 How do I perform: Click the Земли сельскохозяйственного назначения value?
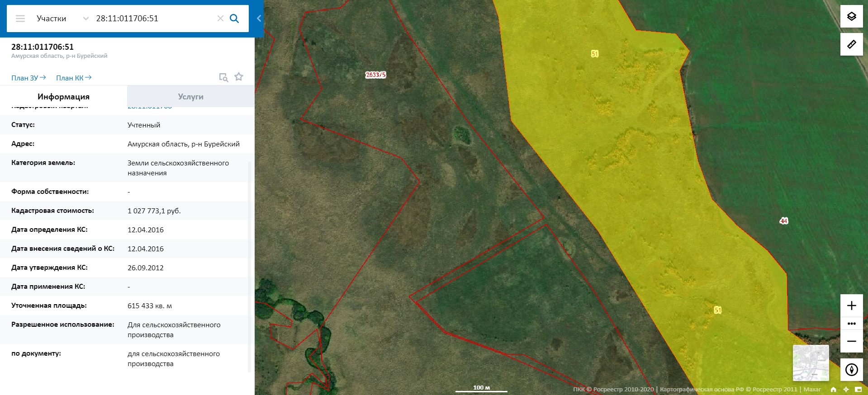coord(178,168)
